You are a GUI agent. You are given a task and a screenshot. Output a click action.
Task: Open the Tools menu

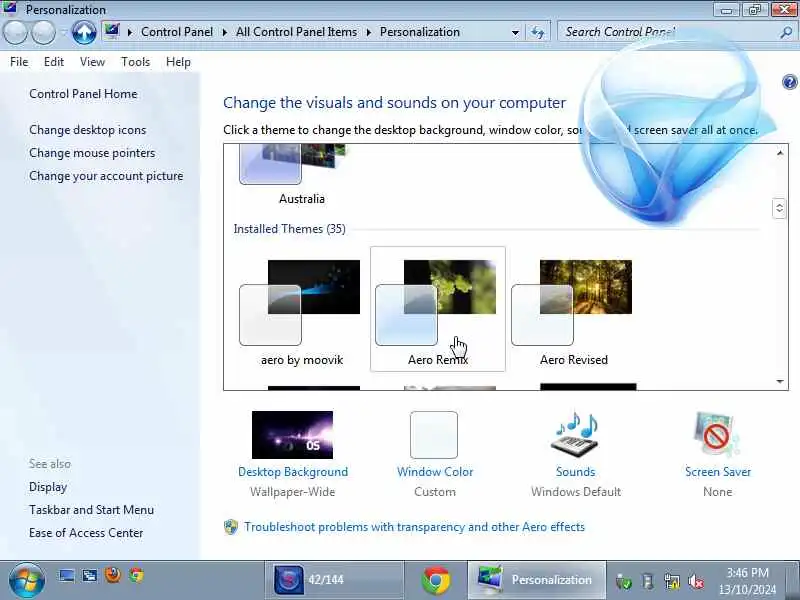pyautogui.click(x=135, y=62)
